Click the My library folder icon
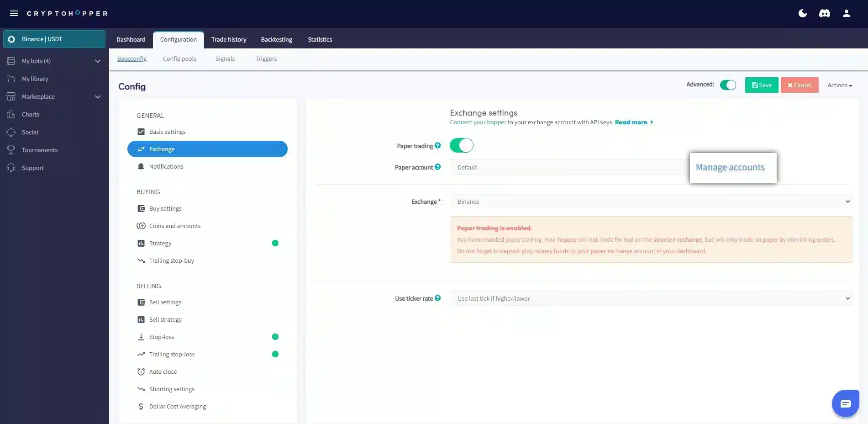The width and height of the screenshot is (868, 424). pyautogui.click(x=11, y=79)
